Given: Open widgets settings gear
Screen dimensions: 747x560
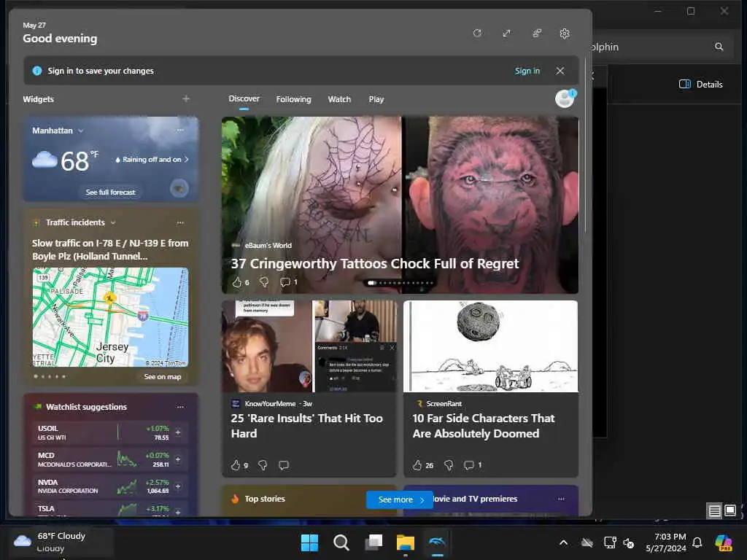Looking at the screenshot, I should click(x=565, y=34).
